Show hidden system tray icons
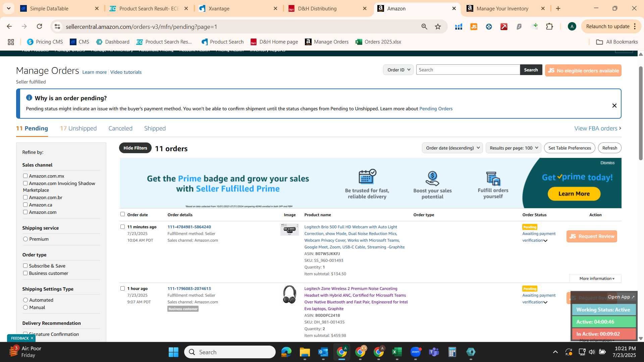Image resolution: width=644 pixels, height=362 pixels. pos(555,352)
